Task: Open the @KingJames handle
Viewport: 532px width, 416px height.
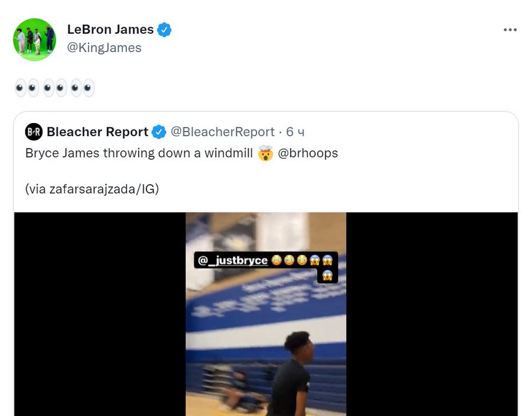Action: click(104, 48)
